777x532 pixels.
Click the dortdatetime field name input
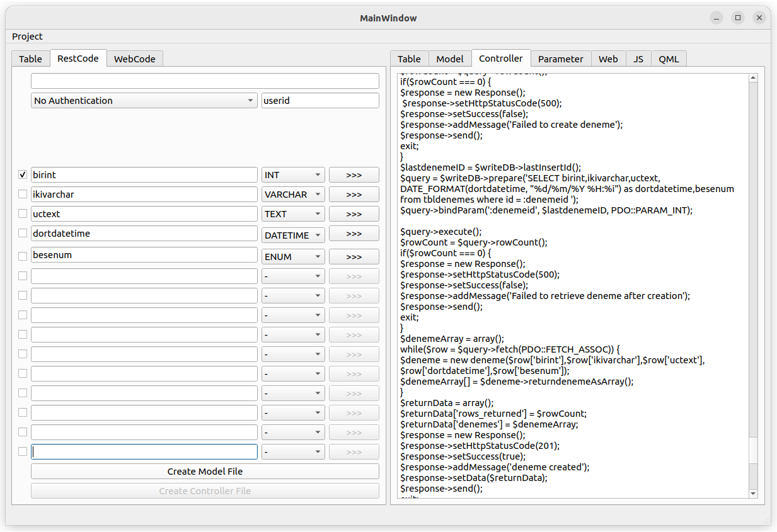[144, 233]
